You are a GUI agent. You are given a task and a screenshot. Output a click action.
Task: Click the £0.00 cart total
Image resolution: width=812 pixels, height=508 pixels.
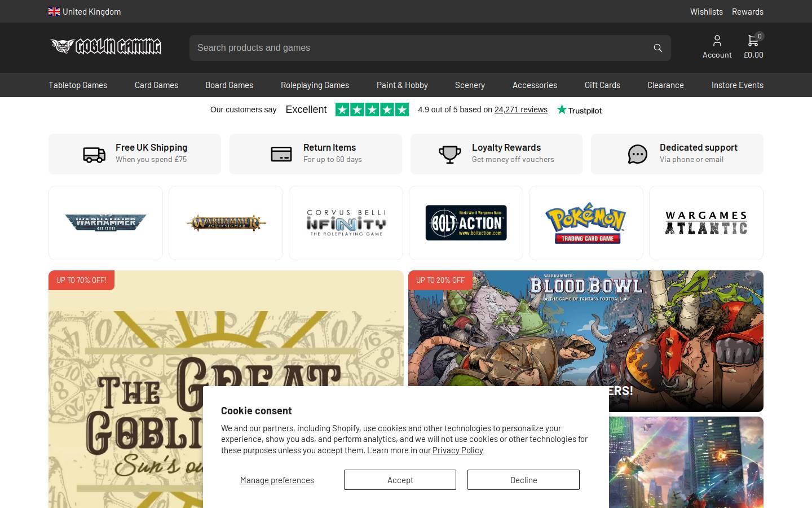[753, 55]
